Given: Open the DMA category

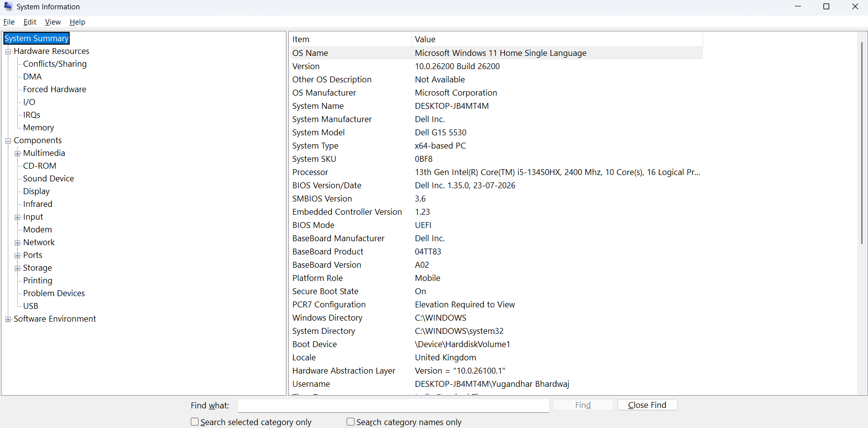Looking at the screenshot, I should point(32,76).
